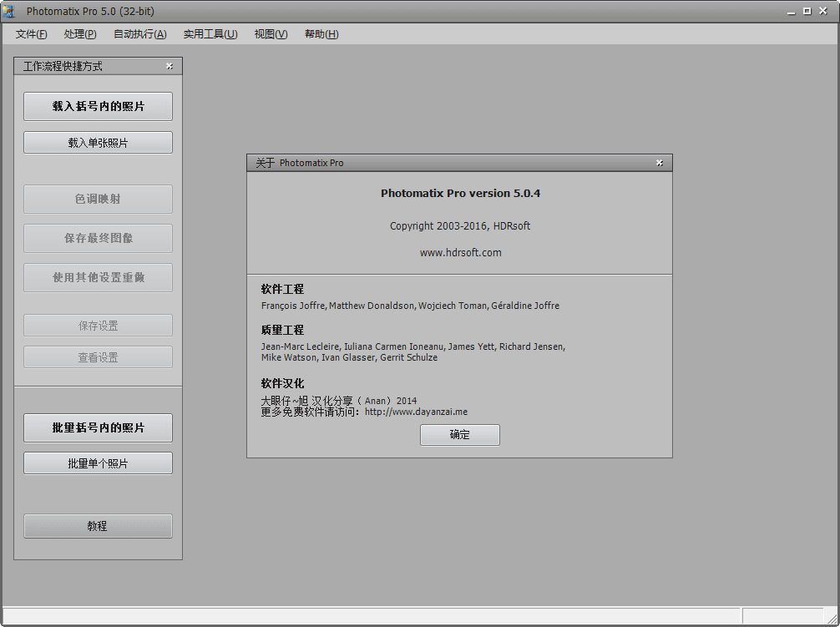Screen dimensions: 840x627
Task: Close the About Photomatix Pro dialog
Action: coord(659,163)
